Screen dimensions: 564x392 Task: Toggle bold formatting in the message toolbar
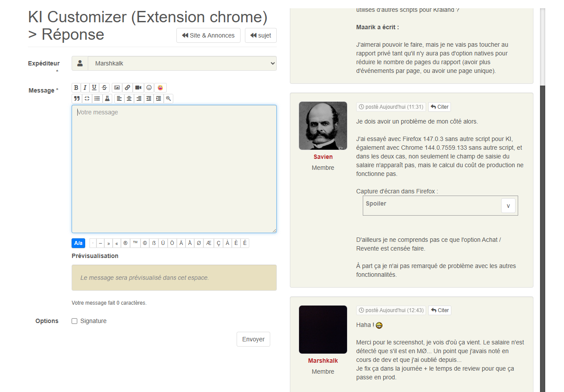point(76,88)
